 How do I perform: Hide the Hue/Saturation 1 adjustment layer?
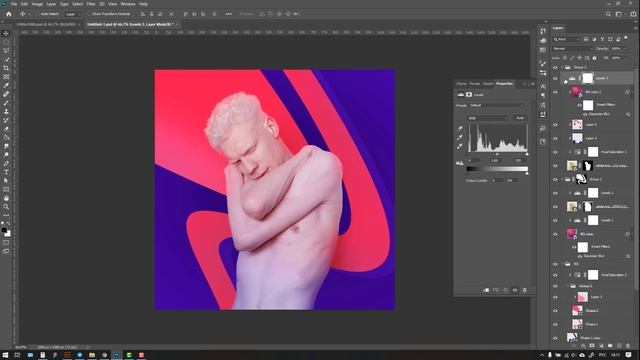tap(555, 152)
